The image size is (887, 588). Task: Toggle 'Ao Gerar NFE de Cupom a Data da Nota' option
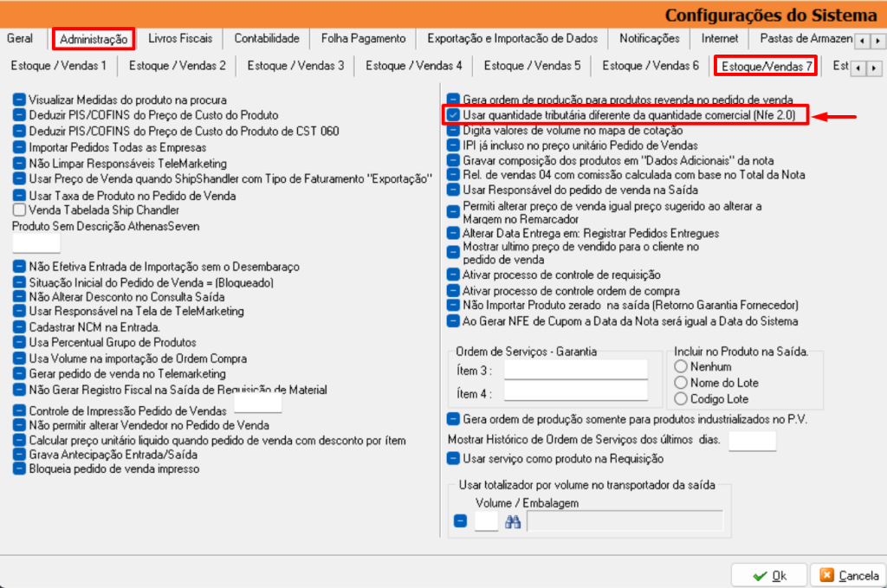coord(452,321)
